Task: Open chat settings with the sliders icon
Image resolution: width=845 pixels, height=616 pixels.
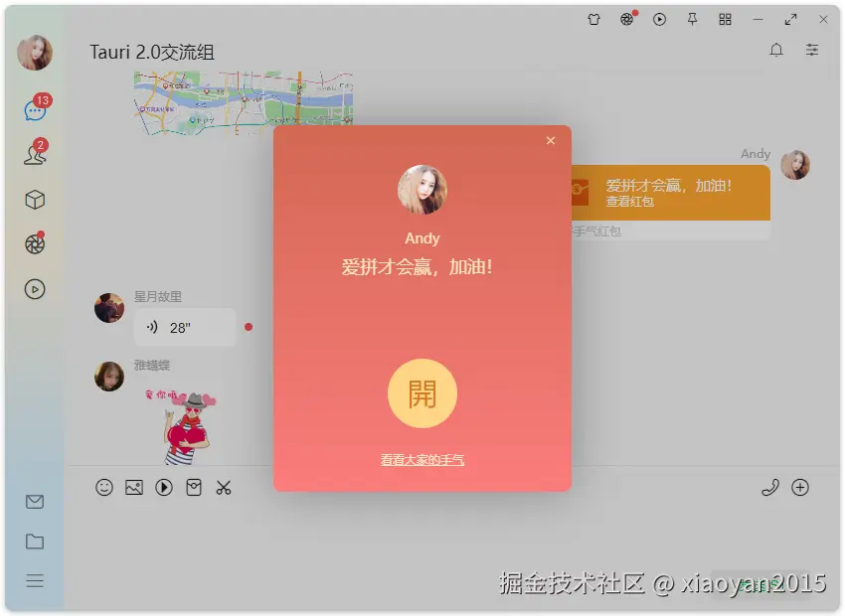Action: click(x=812, y=50)
